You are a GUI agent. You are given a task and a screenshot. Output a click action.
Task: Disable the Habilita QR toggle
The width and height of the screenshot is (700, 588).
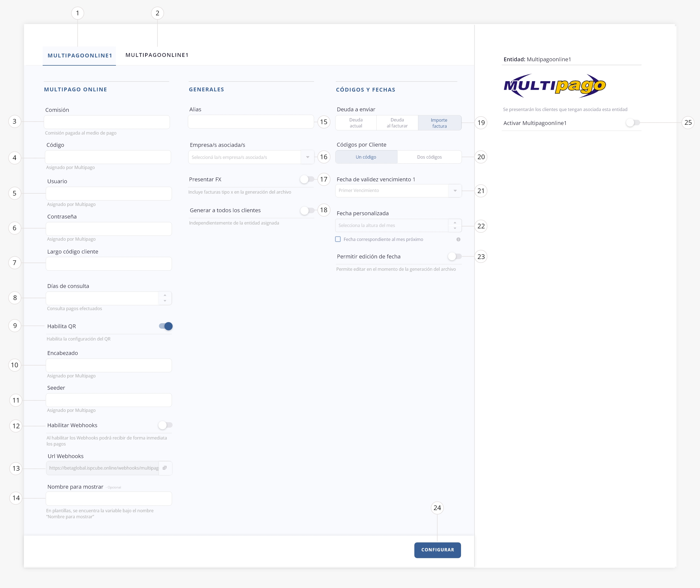pos(166,326)
